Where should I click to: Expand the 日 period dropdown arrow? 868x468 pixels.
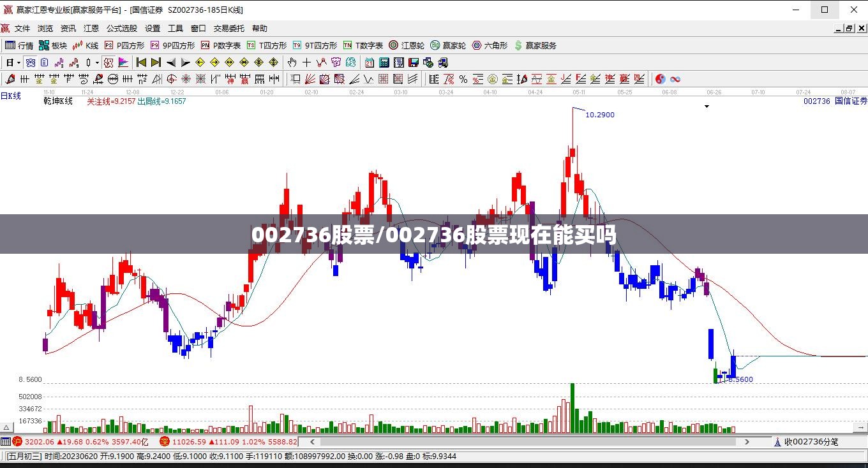[x=19, y=62]
